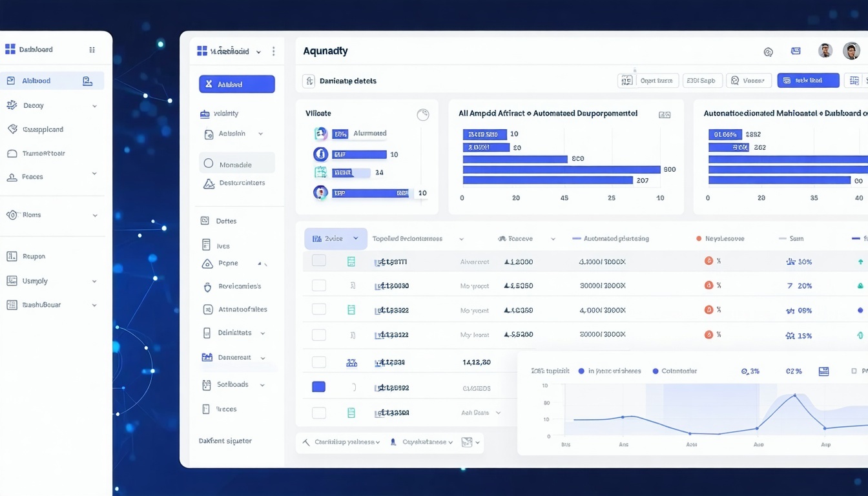Image resolution: width=868 pixels, height=496 pixels.
Task: Expand the Sotiboads menu chevron
Action: (262, 384)
